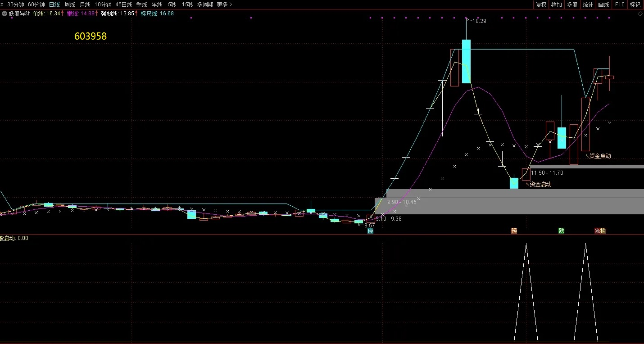Click the 妖股异动 indicator name

pyautogui.click(x=19, y=14)
